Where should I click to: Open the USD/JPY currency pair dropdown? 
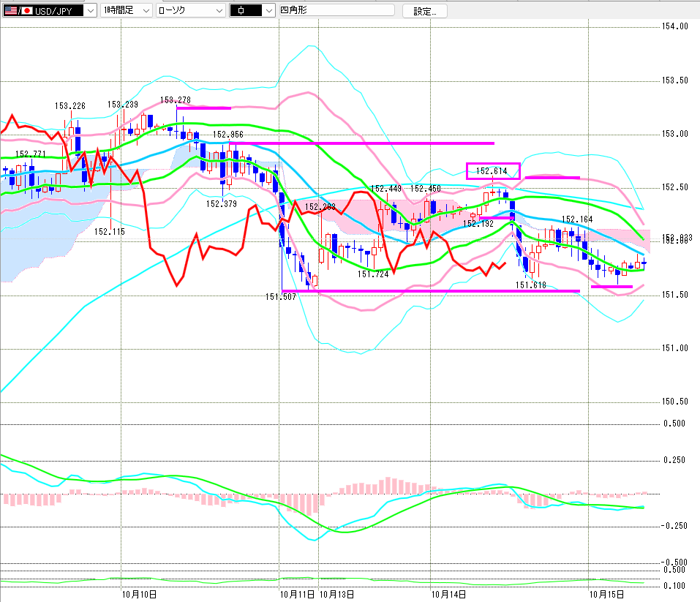click(89, 11)
